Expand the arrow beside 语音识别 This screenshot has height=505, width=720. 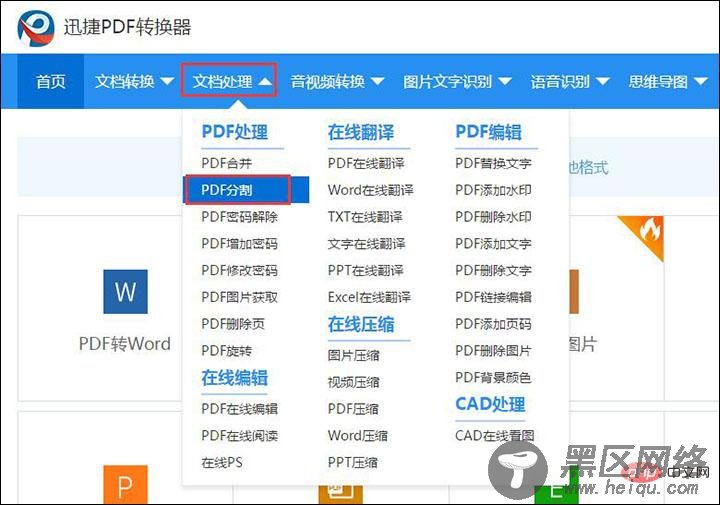(602, 82)
